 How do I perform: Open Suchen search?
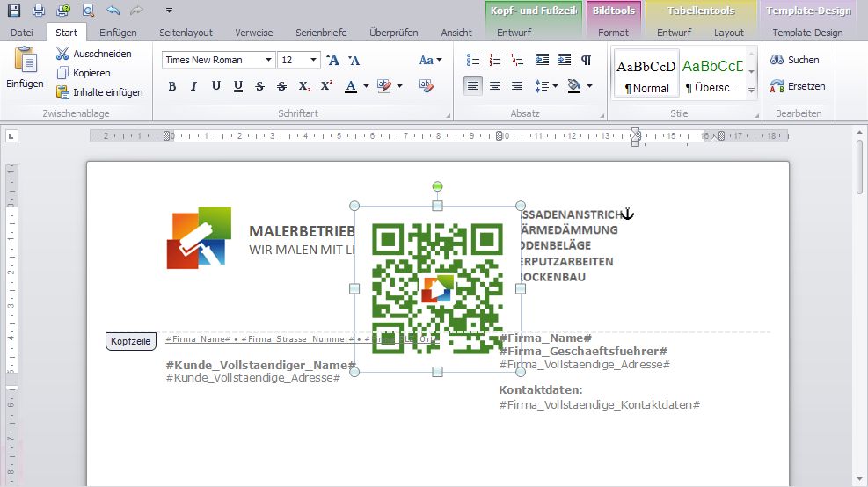pyautogui.click(x=795, y=60)
